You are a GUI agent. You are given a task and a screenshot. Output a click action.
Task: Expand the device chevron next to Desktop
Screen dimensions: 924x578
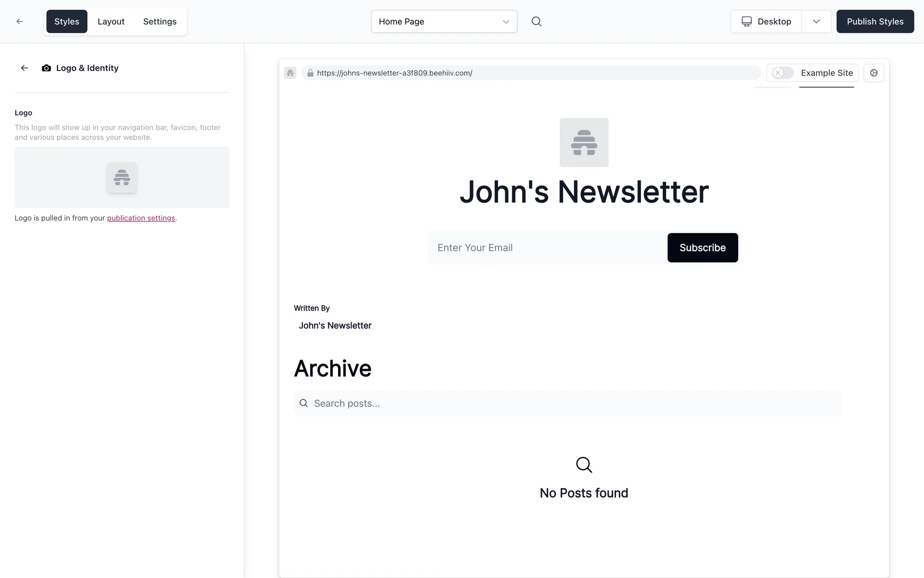click(x=816, y=21)
